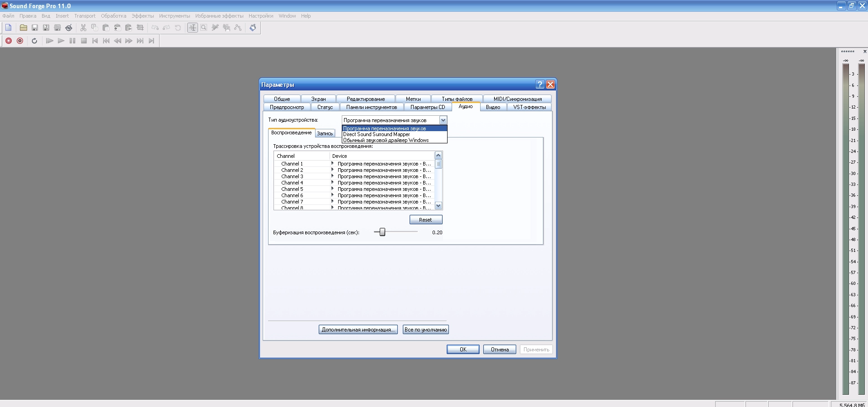Image resolution: width=868 pixels, height=407 pixels.
Task: Expand device arrow for Channel 3
Action: point(332,176)
